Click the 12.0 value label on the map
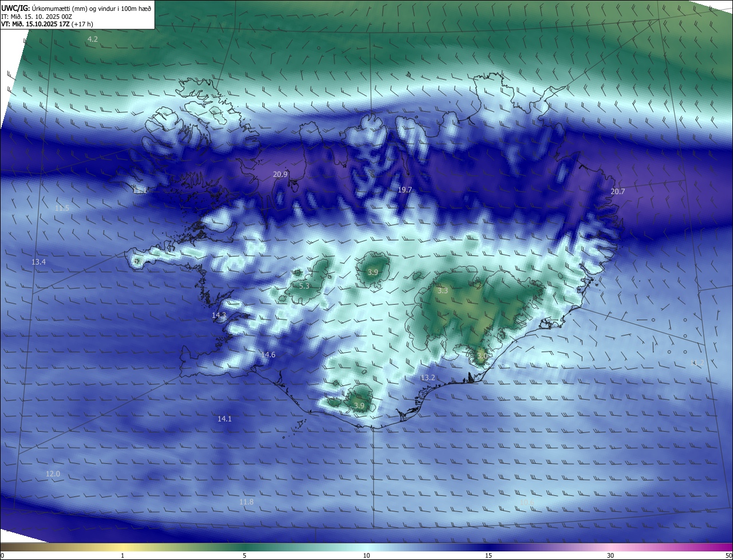Screen dimensions: 733x560 53,474
